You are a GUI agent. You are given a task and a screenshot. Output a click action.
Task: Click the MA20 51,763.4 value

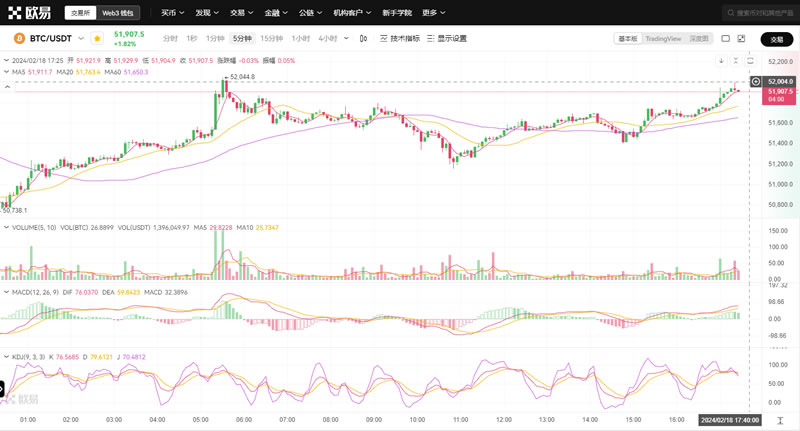pyautogui.click(x=88, y=72)
